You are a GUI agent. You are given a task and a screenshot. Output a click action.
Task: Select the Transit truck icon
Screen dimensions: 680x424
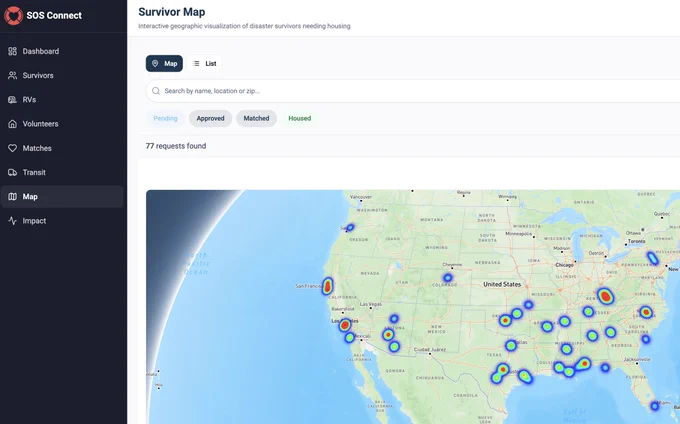click(x=13, y=173)
